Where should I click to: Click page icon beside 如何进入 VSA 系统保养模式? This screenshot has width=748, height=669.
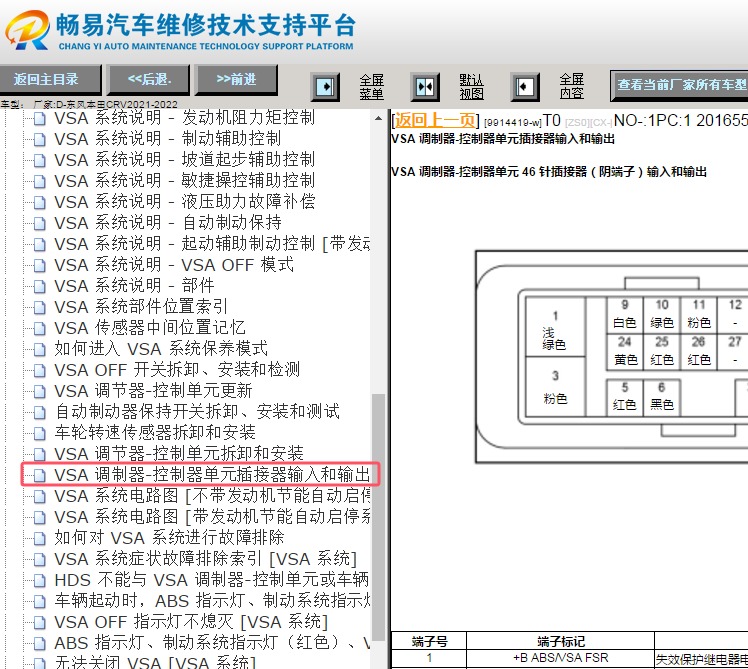(x=40, y=349)
